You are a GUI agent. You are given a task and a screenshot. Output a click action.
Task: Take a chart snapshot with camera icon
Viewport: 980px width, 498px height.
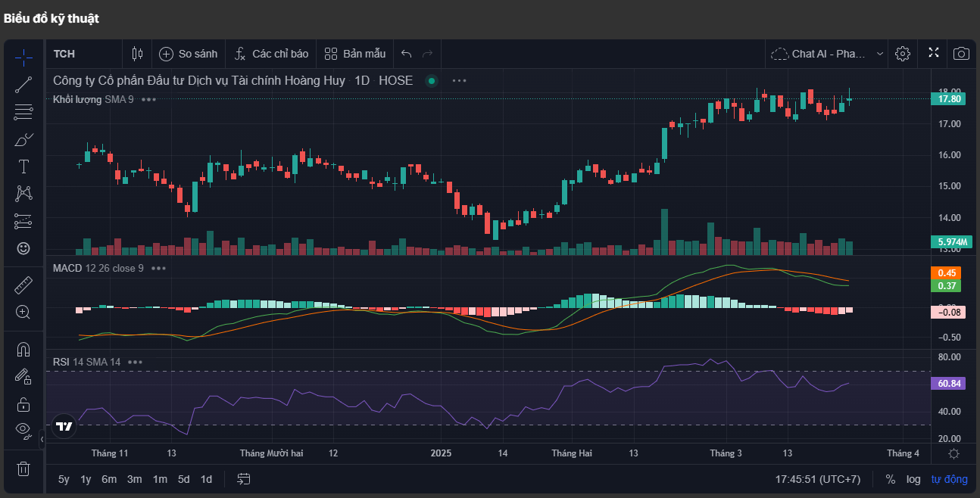(x=961, y=54)
